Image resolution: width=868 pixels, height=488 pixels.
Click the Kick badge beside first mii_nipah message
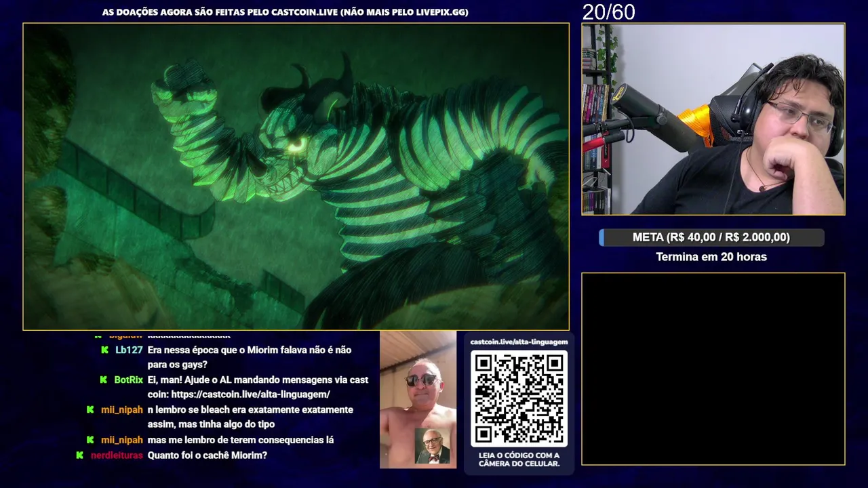point(90,410)
